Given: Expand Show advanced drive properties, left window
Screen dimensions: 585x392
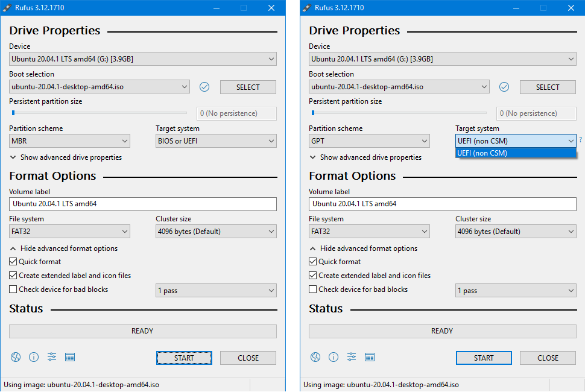Looking at the screenshot, I should 66,157.
